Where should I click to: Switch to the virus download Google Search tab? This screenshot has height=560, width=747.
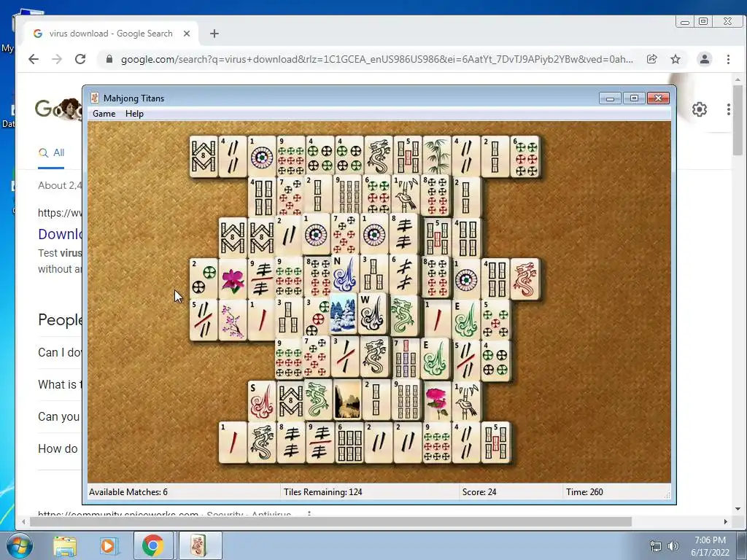pos(111,34)
